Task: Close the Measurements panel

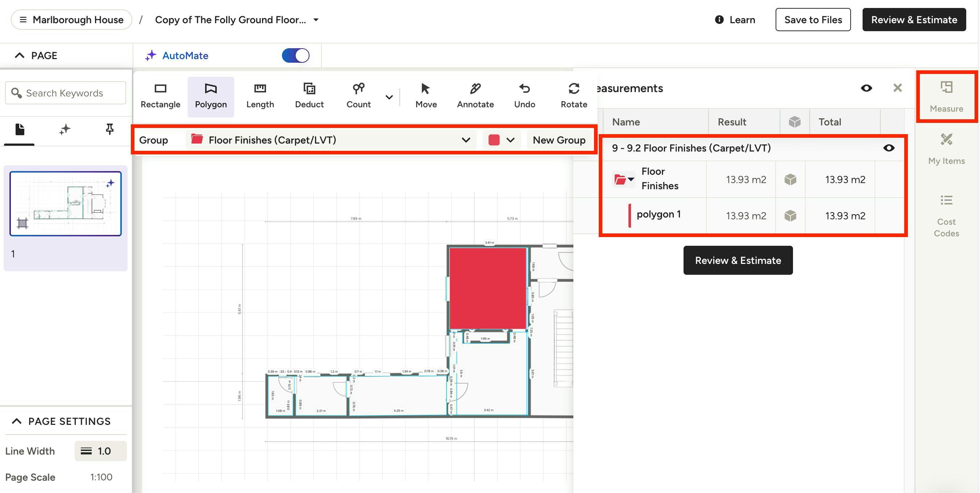Action: click(897, 88)
